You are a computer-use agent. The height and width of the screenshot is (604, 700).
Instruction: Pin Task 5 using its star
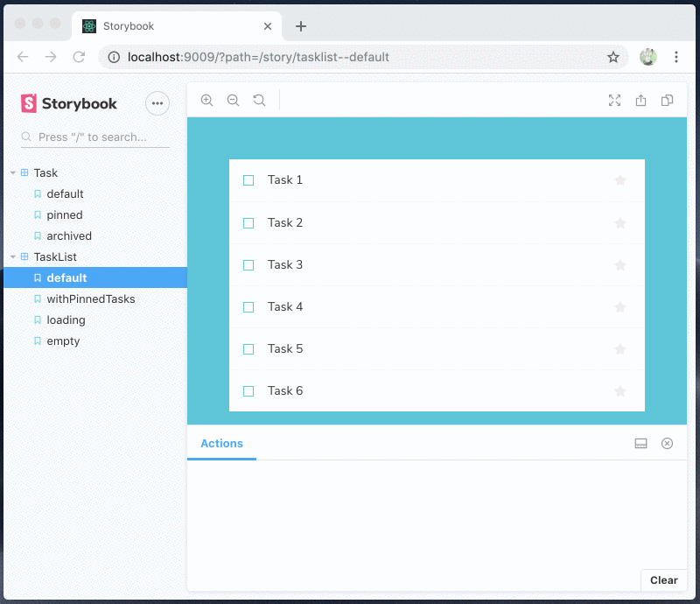[x=620, y=349]
